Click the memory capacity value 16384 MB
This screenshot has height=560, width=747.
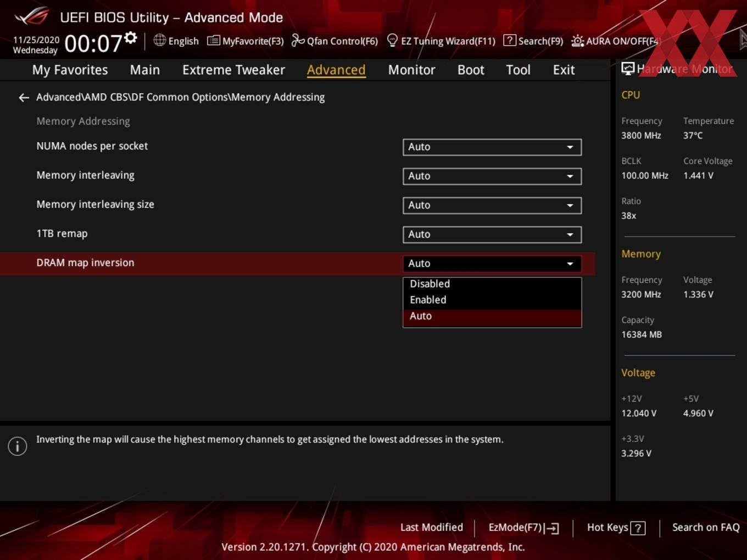coord(642,335)
